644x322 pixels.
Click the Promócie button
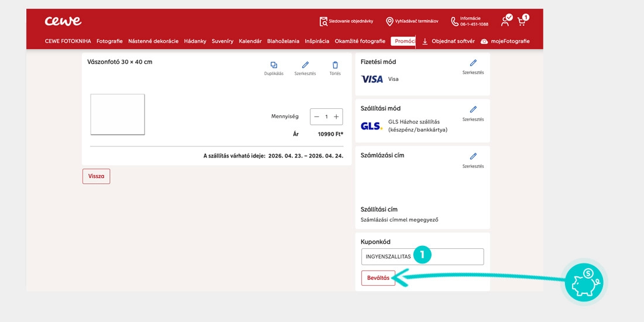coord(403,41)
